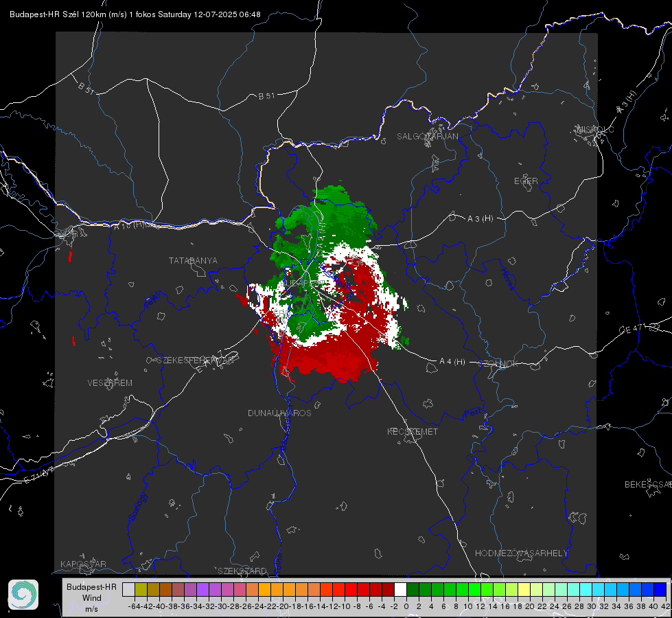672x618 pixels.
Task: Select the white zero-velocity legend swatch
Action: 400,590
